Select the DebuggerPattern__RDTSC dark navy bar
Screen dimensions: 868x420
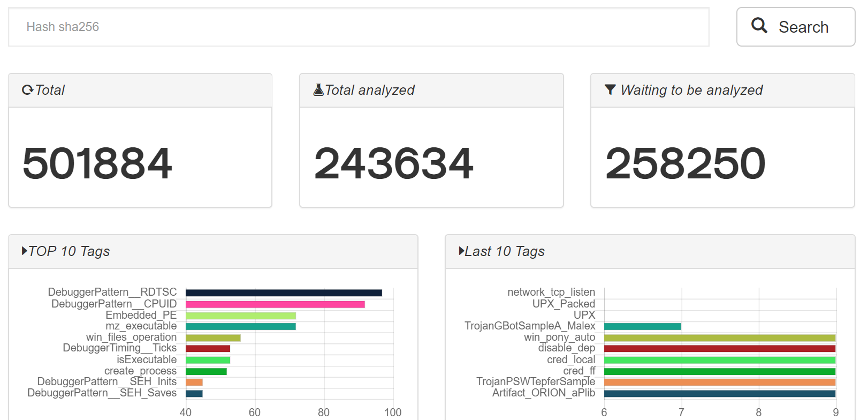[284, 293]
